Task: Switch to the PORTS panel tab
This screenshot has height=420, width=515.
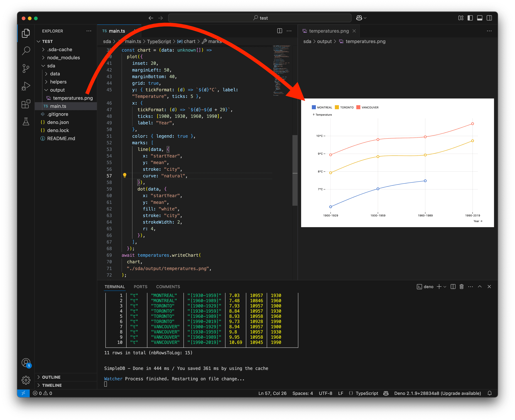Action: (x=141, y=286)
